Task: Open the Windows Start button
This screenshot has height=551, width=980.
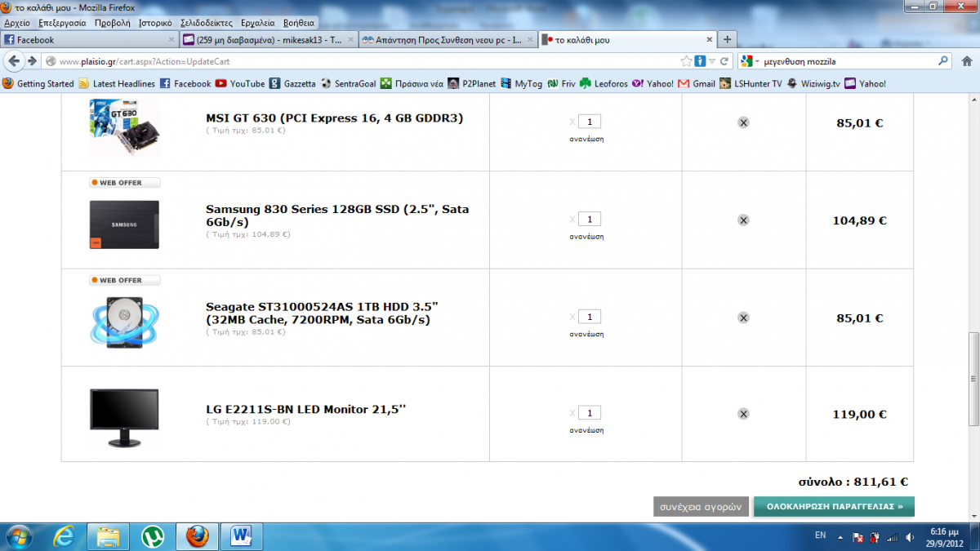Action: pyautogui.click(x=18, y=536)
